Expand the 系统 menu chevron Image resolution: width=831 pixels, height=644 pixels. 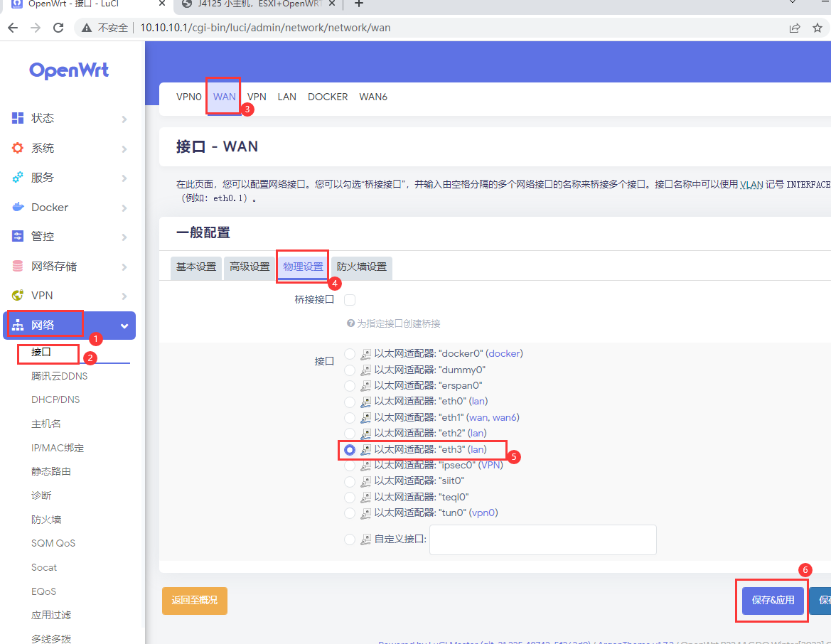tap(124, 149)
